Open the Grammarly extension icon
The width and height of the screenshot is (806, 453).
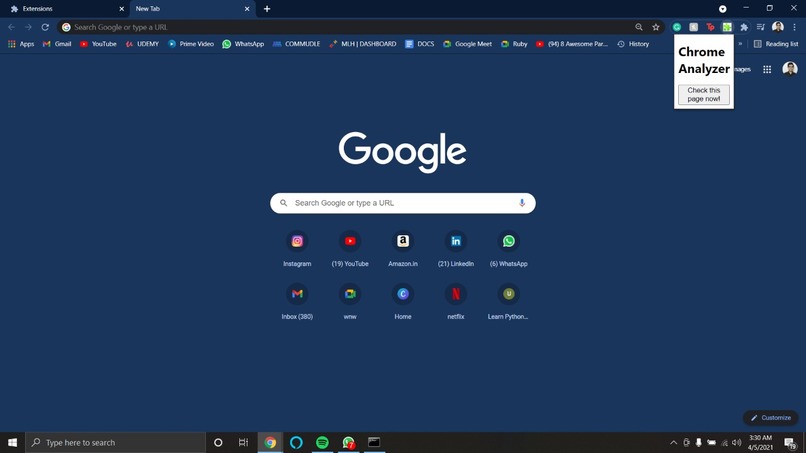(677, 27)
